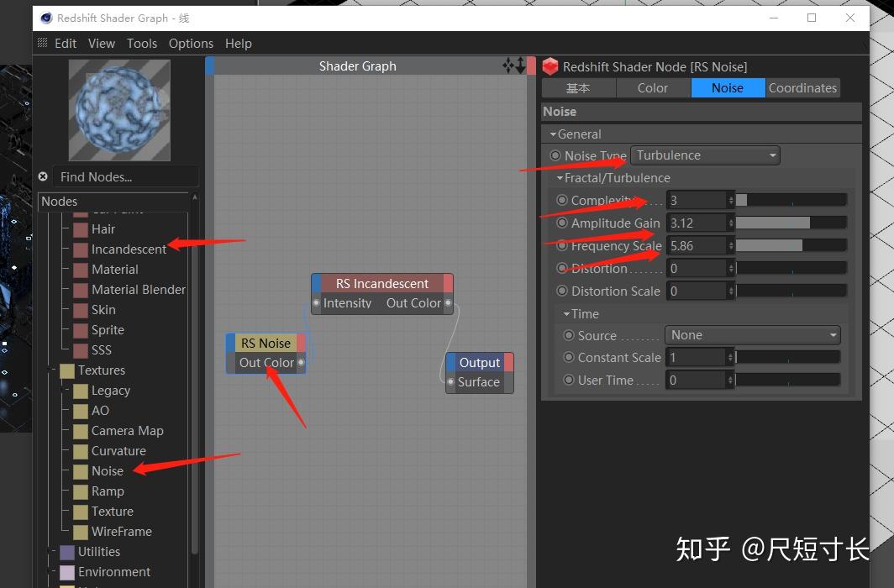Image resolution: width=894 pixels, height=588 pixels.
Task: Switch to the Coordinates tab
Action: (x=802, y=87)
